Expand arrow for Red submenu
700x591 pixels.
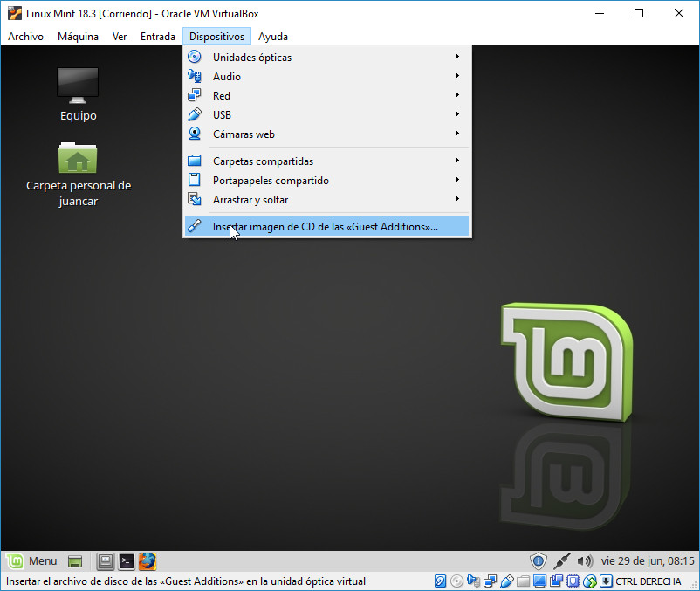click(x=457, y=94)
